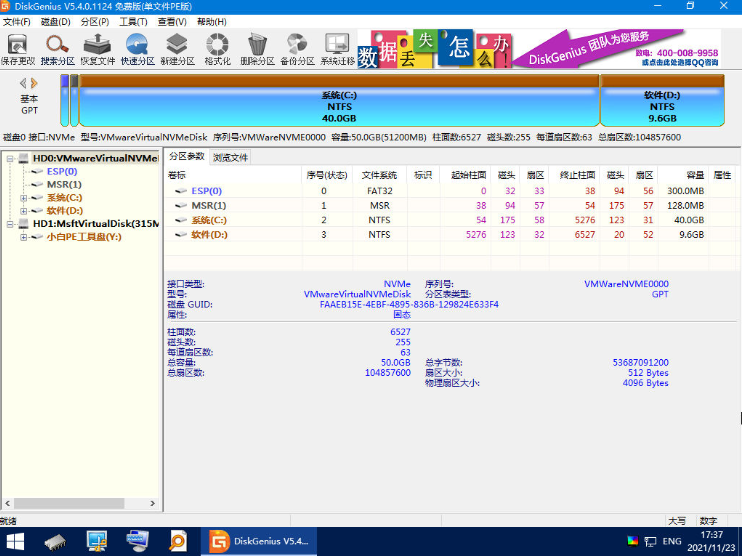This screenshot has width=743, height=556.
Task: Open the 搜索分区 partition search tool
Action: (58, 49)
